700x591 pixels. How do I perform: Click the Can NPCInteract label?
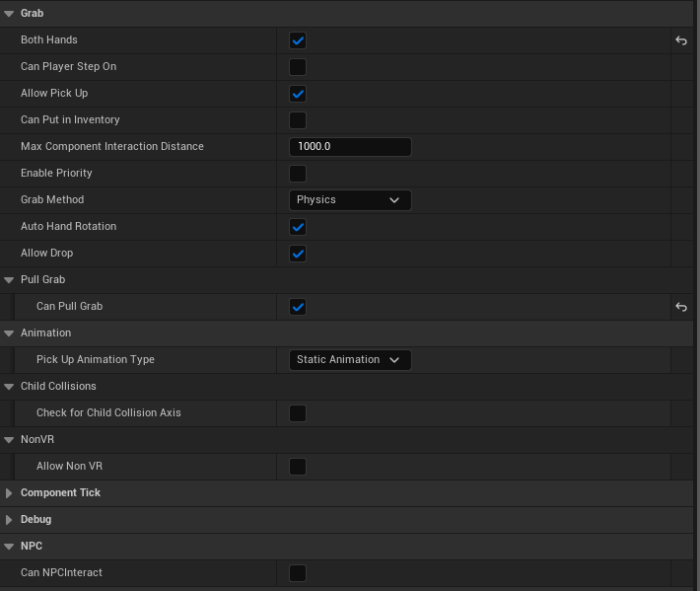[x=61, y=572]
